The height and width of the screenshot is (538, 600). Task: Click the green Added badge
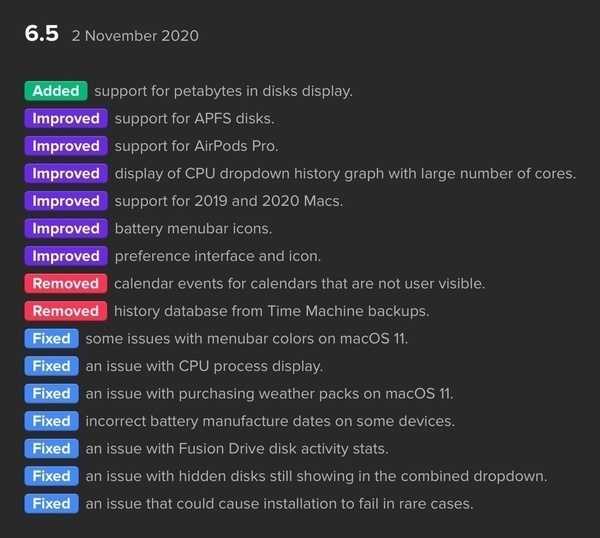point(56,91)
